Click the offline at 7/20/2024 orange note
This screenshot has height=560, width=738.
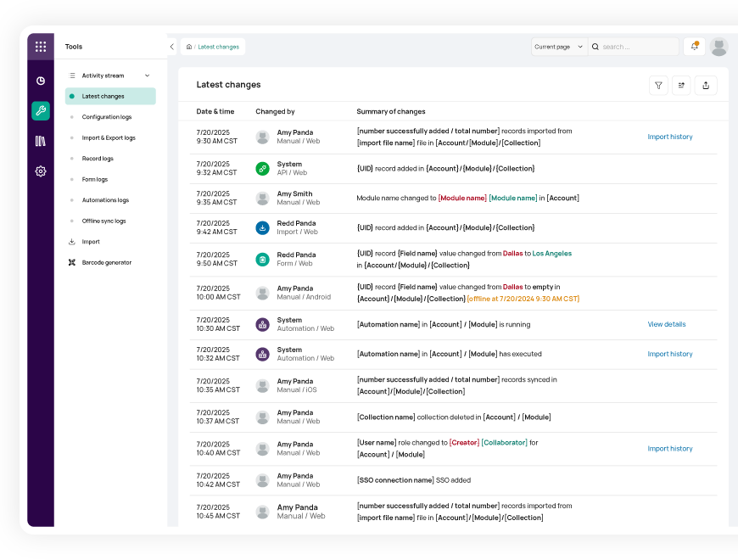(x=523, y=299)
